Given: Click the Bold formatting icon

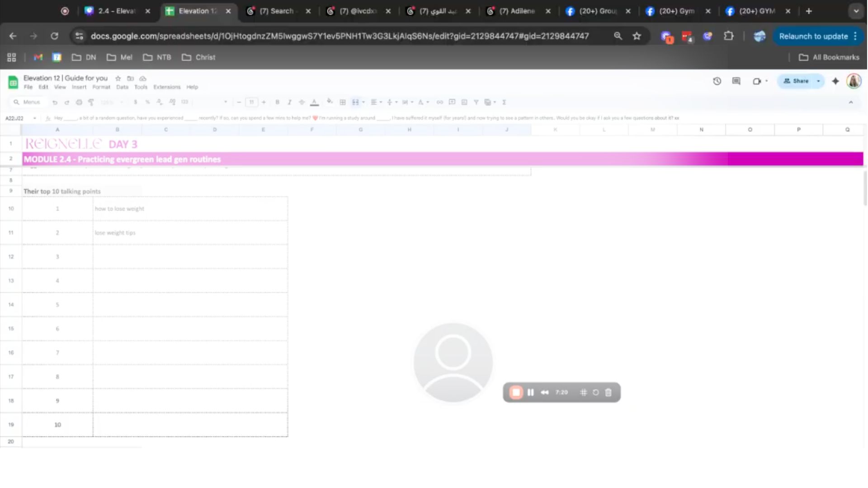Looking at the screenshot, I should point(277,102).
